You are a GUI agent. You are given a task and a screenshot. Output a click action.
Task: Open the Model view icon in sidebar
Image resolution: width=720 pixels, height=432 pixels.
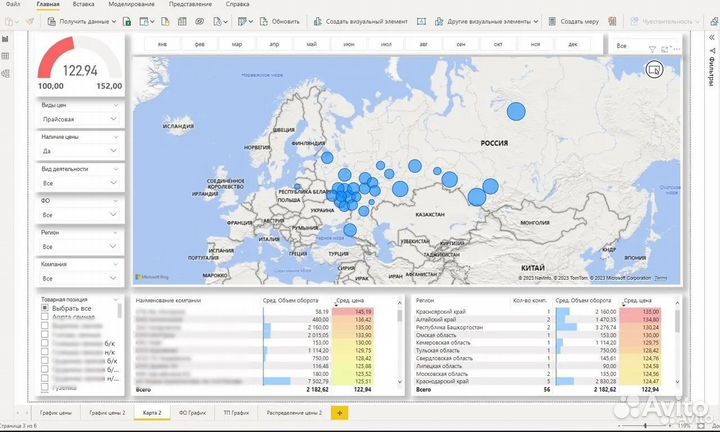tap(6, 73)
